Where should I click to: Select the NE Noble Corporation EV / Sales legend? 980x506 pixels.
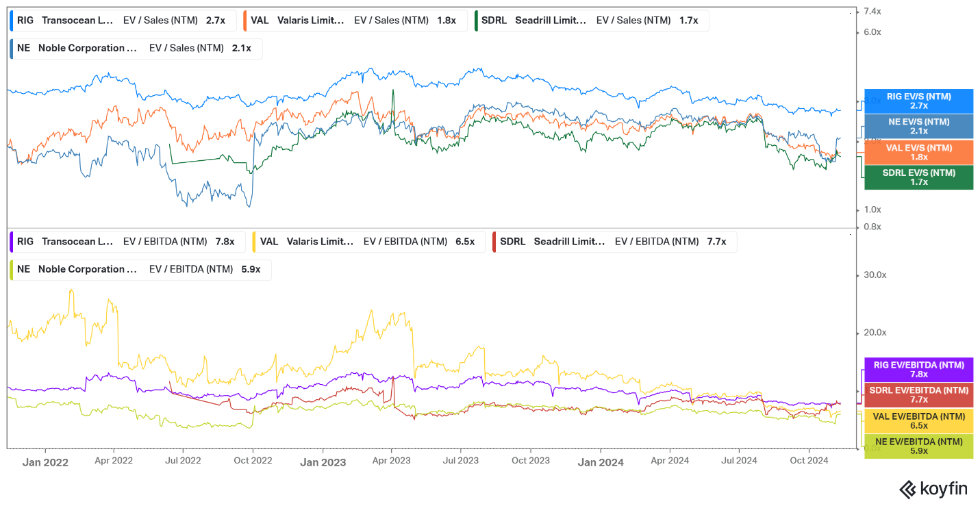click(135, 48)
